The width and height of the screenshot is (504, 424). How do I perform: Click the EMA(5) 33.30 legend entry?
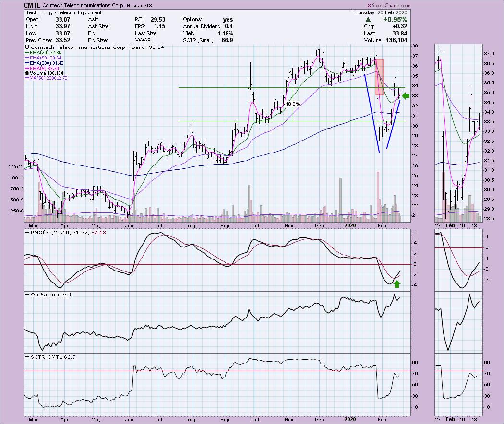[x=42, y=68]
